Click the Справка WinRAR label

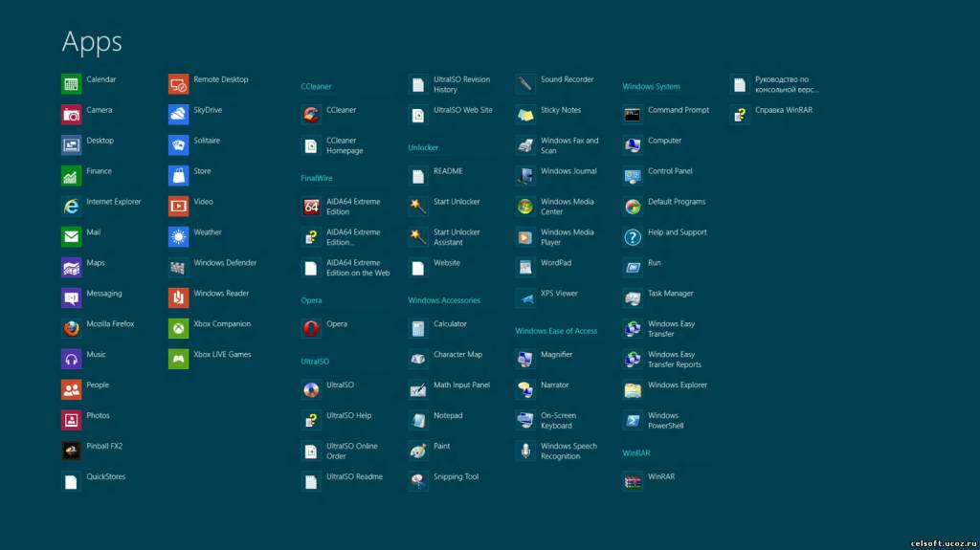tap(784, 110)
